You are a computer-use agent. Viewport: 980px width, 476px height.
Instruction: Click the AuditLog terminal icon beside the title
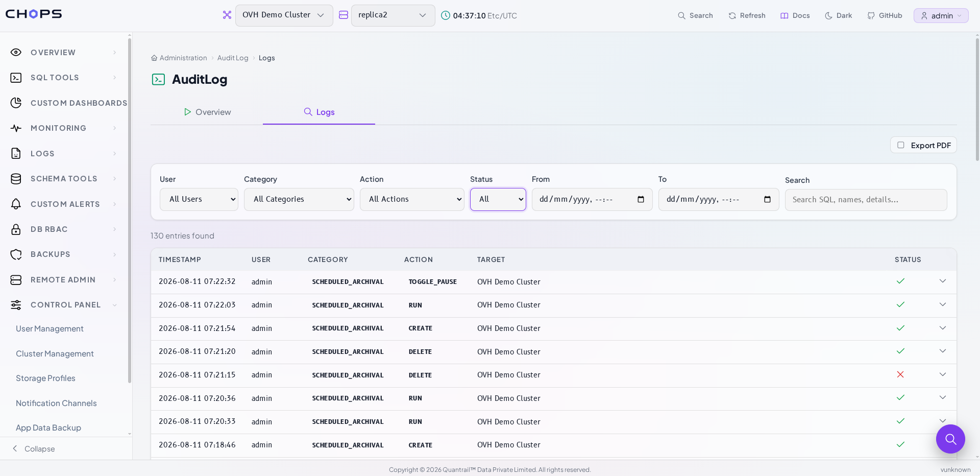(x=159, y=79)
